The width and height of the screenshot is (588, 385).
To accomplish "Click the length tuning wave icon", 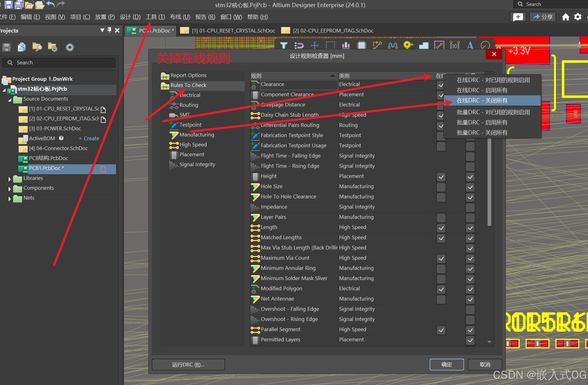I will pyautogui.click(x=393, y=45).
